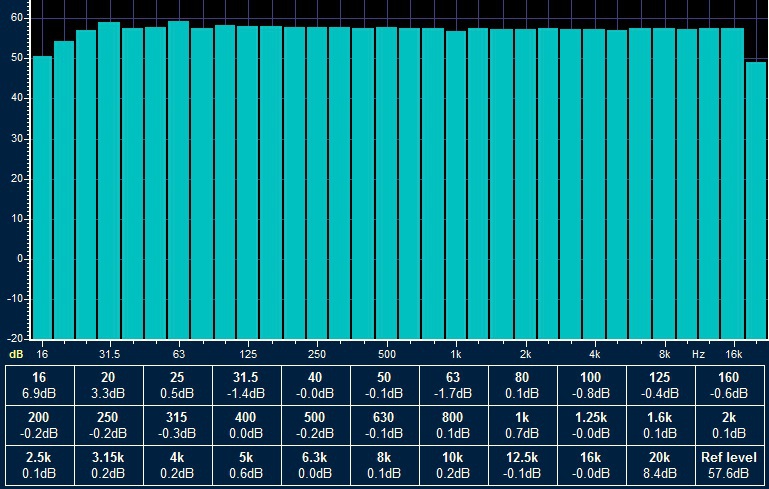Click the leftmost 16 Hz spectrum bar
This screenshot has height=489, width=769.
42,200
